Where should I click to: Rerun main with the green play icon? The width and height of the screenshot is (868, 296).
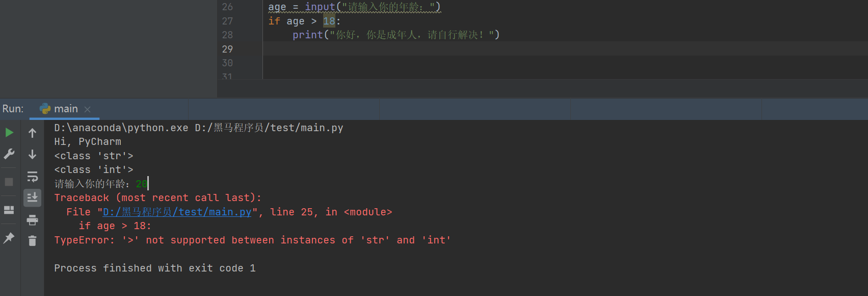9,133
